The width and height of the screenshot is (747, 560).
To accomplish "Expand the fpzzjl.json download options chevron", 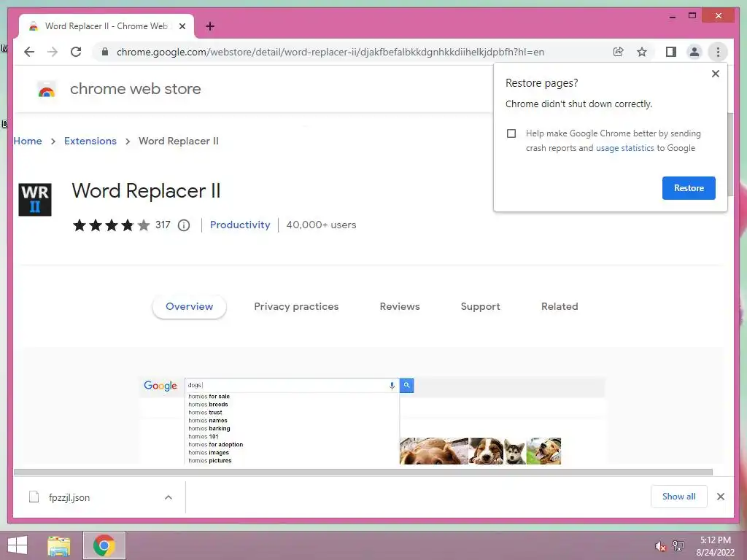I will pyautogui.click(x=169, y=497).
